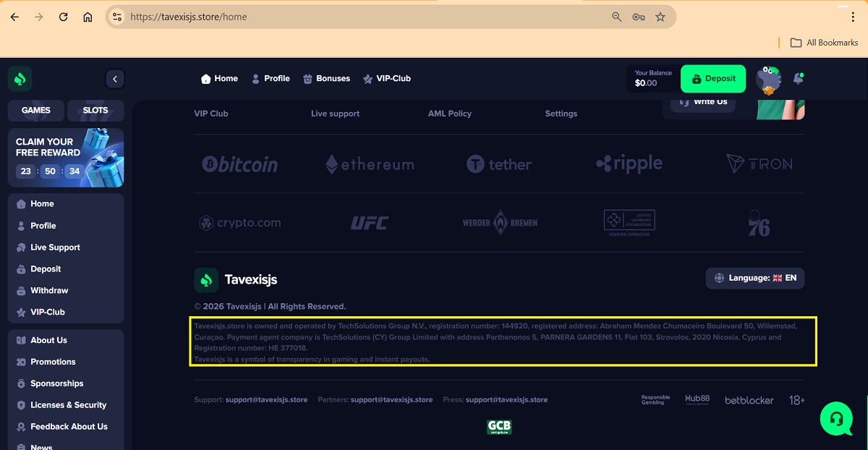Click the green Tavexisjs logo in sidebar
The width and height of the screenshot is (868, 450).
click(x=20, y=79)
